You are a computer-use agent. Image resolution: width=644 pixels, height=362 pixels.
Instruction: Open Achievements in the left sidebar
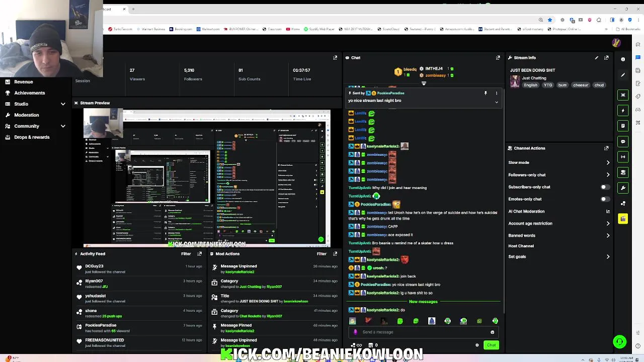point(29,93)
